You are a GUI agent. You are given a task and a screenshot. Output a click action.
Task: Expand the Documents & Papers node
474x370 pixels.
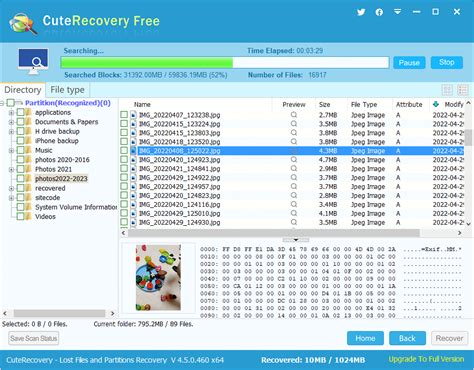[x=11, y=122]
